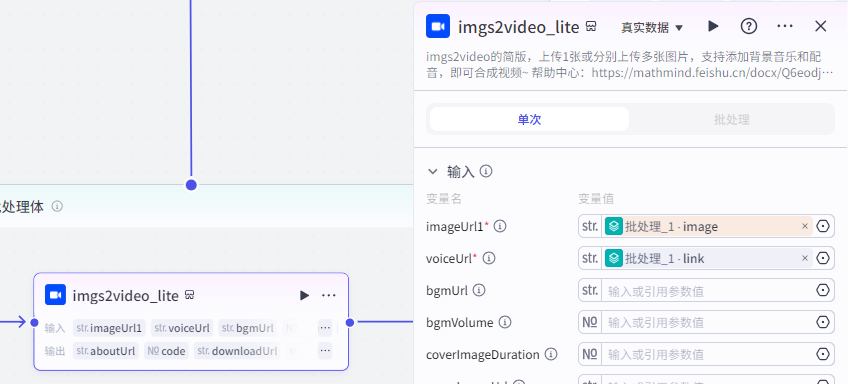Open reference picker for coverImageDuration
The width and height of the screenshot is (848, 384).
(x=823, y=354)
